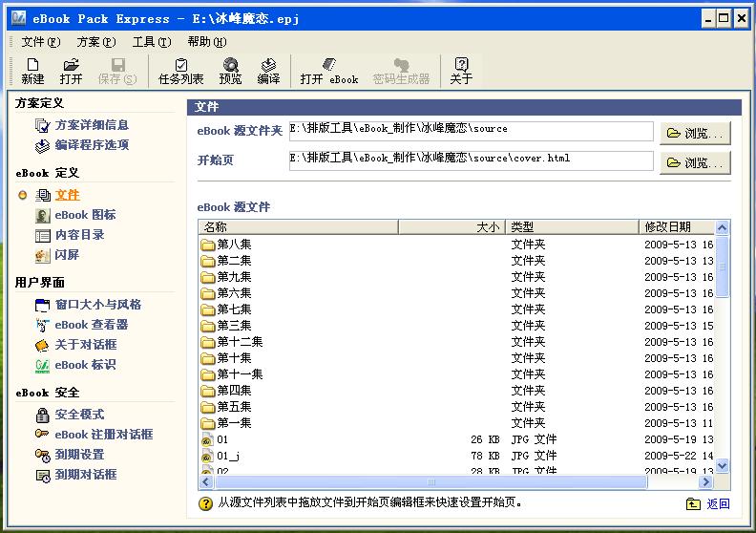Open the eBook 图标 settings
This screenshot has width=756, height=533.
coord(75,215)
